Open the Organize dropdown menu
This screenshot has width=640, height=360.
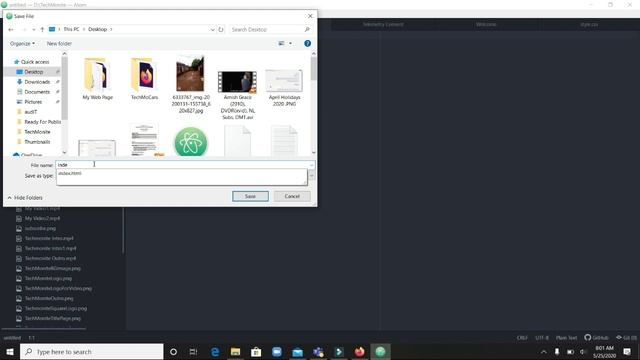click(22, 43)
